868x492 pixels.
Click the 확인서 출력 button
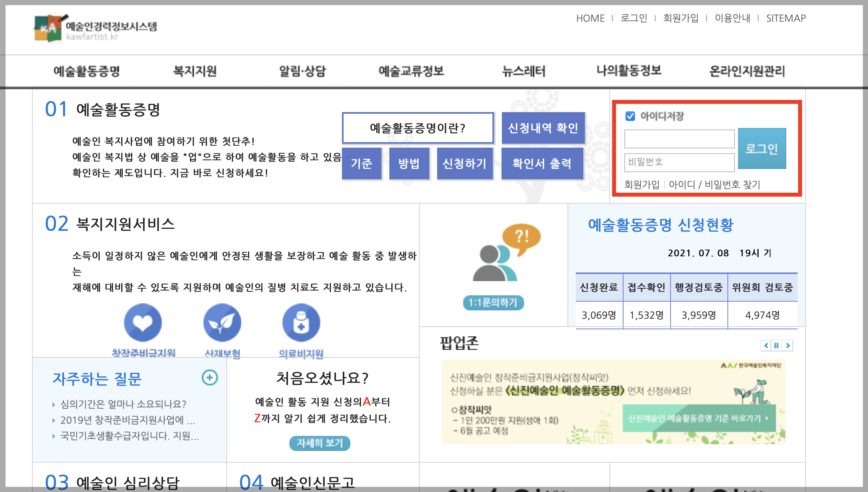542,163
